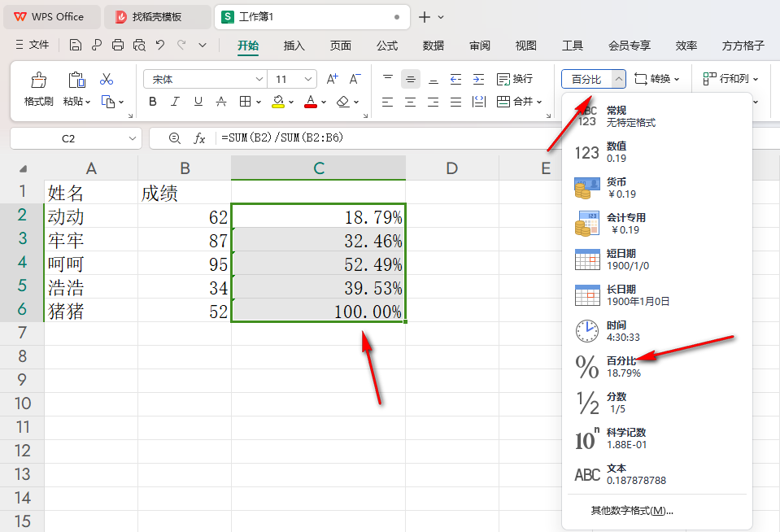Click the eraser clear icon
The width and height of the screenshot is (780, 532).
342,102
